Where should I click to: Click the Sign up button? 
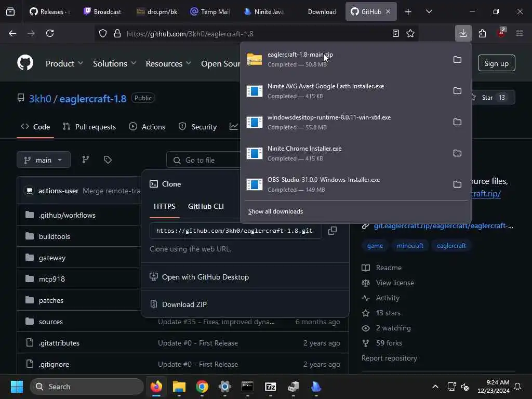(x=496, y=63)
